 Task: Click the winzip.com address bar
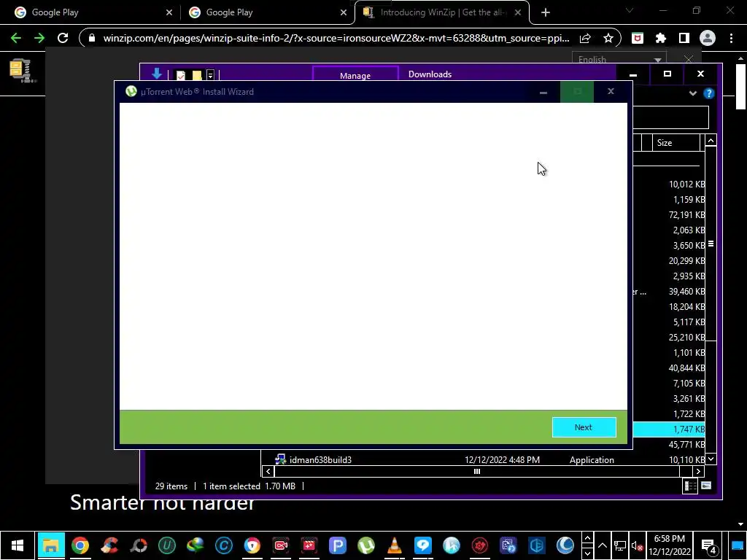coord(336,38)
